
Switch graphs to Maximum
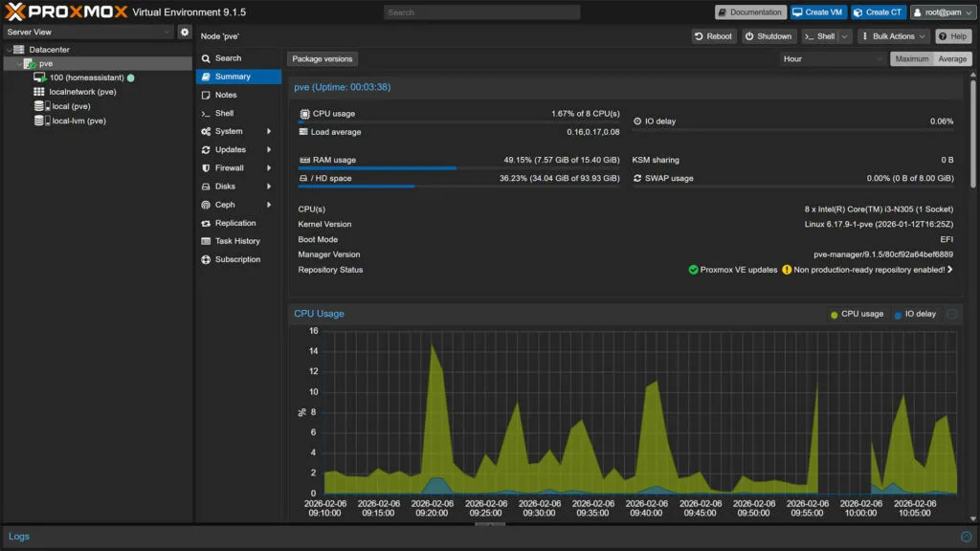911,58
